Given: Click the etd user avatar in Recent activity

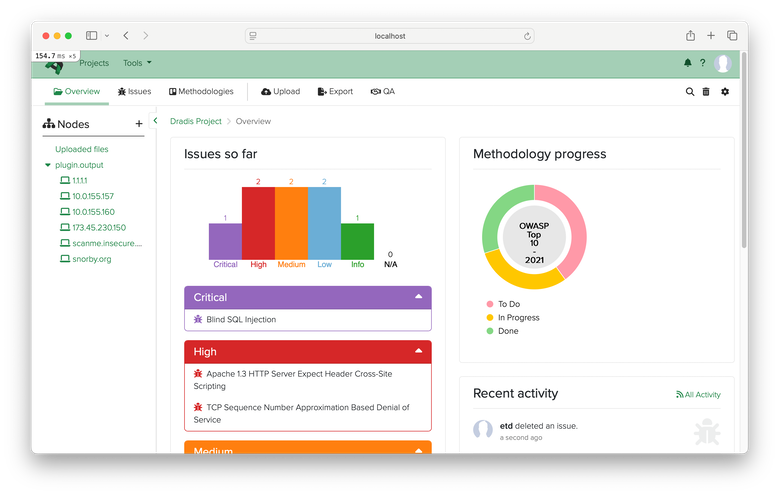Looking at the screenshot, I should [x=483, y=429].
